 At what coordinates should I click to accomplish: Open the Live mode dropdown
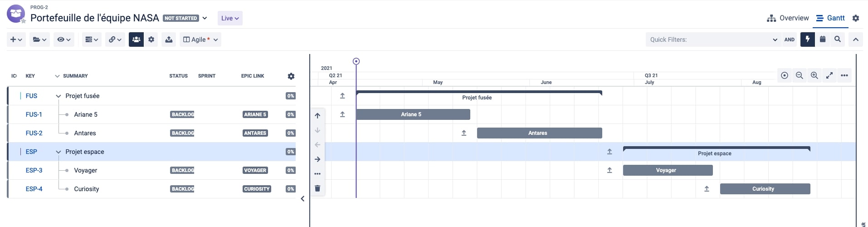tap(230, 18)
